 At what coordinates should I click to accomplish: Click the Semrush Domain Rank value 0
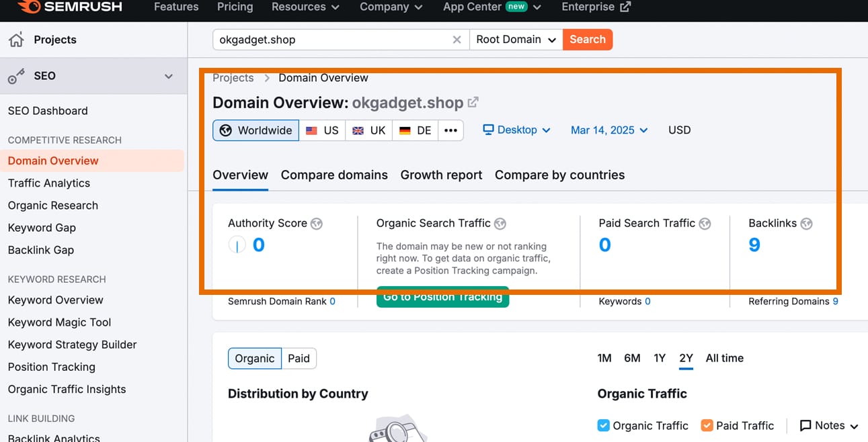pos(332,302)
